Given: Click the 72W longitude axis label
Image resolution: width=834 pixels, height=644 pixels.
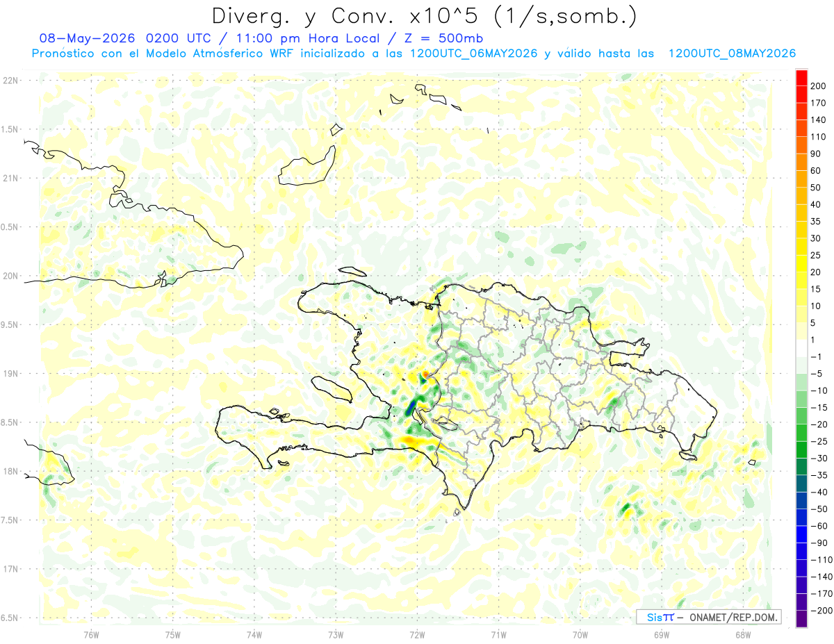Looking at the screenshot, I should 417,635.
